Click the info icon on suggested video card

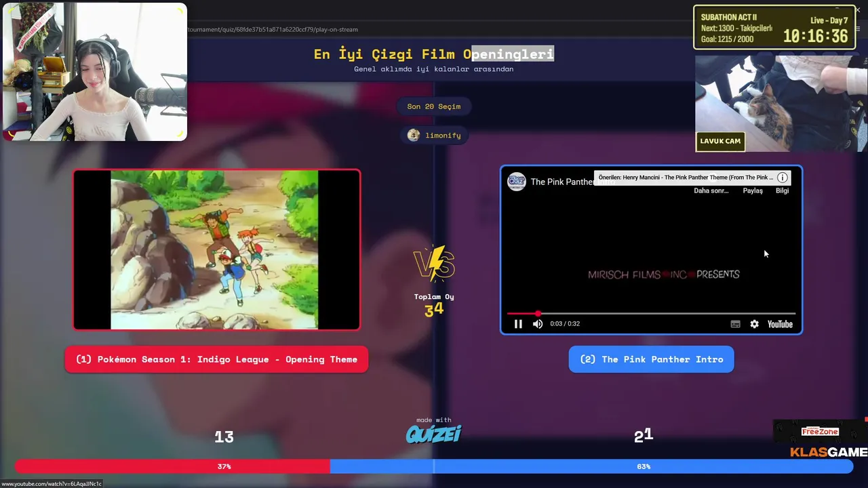[782, 178]
